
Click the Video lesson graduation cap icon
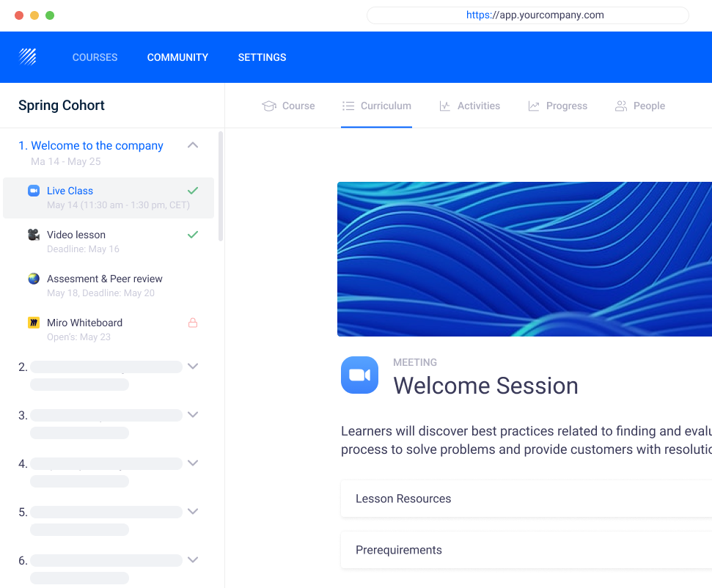(34, 235)
